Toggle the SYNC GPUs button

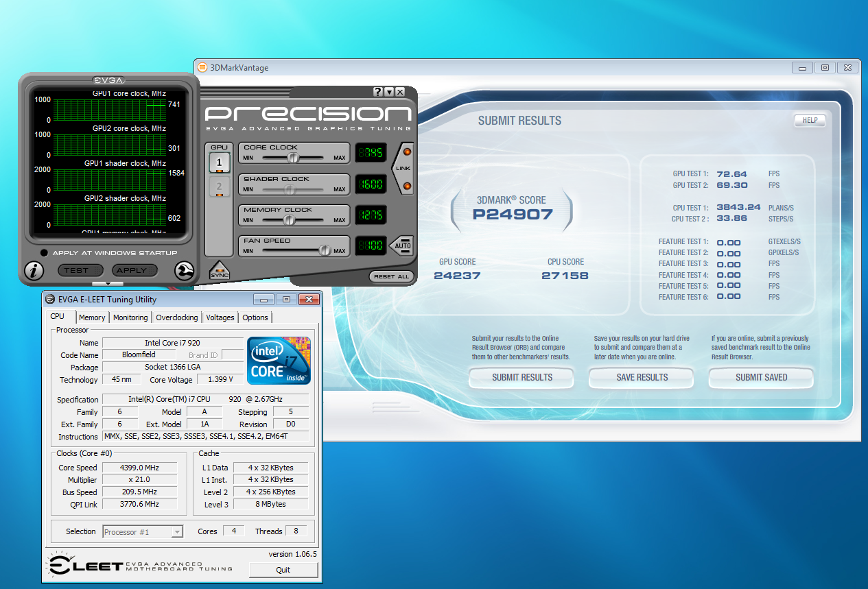coord(219,270)
